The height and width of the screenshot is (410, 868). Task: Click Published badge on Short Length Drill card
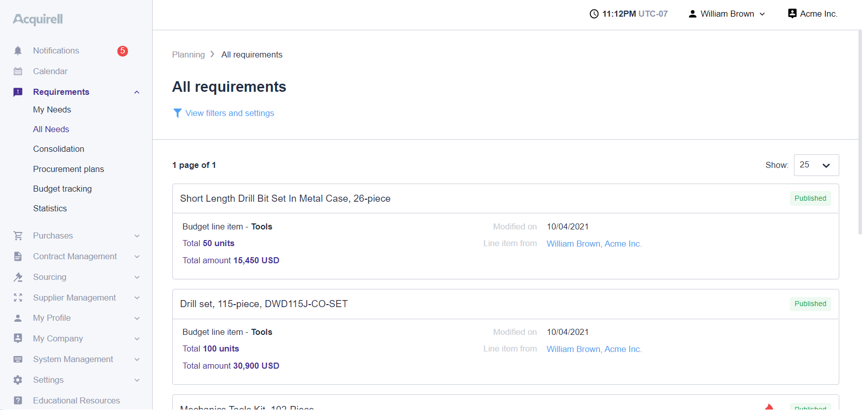pyautogui.click(x=810, y=198)
